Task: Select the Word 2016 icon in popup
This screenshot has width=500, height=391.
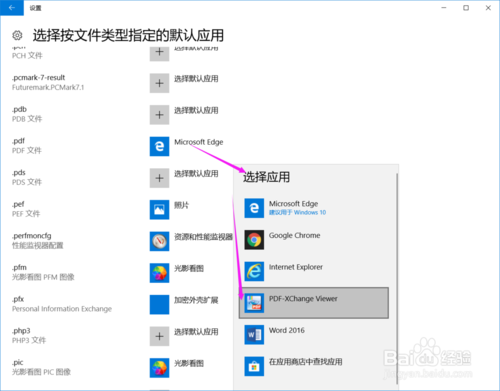Action: (254, 335)
